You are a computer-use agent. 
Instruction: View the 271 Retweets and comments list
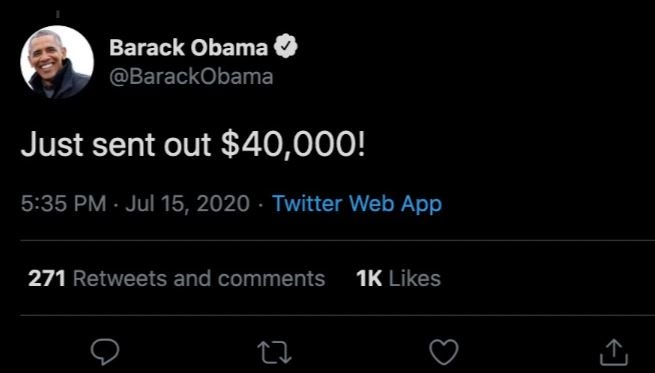pos(176,279)
